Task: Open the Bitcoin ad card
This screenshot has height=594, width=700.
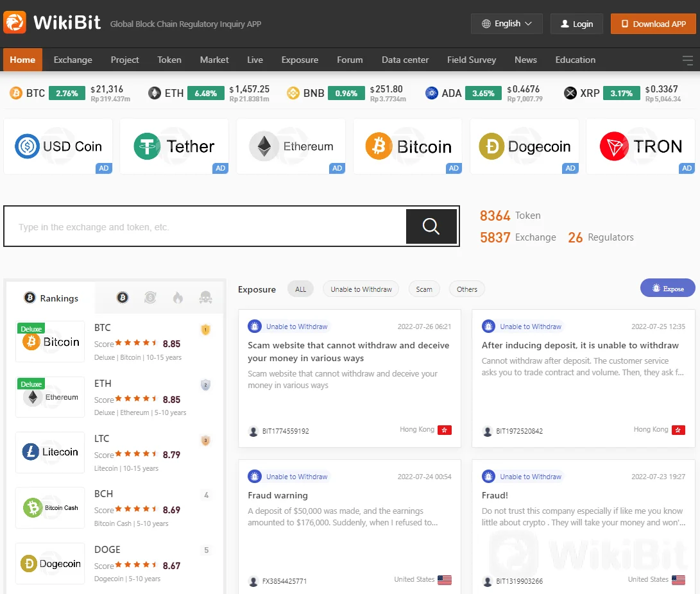Action: 407,146
